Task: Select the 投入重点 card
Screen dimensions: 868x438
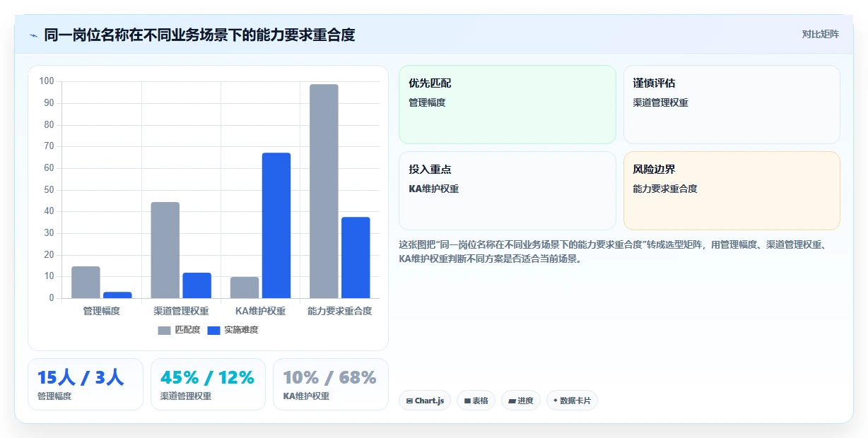Action: (x=508, y=191)
